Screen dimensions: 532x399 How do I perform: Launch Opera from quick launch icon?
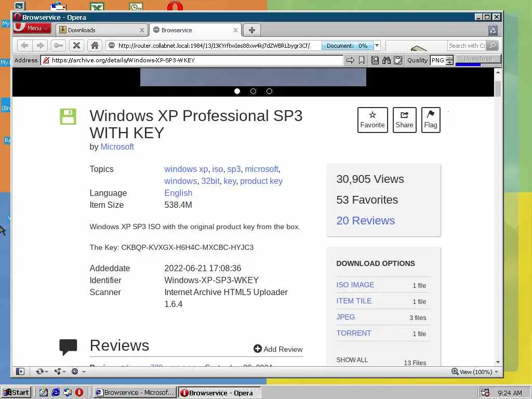(x=79, y=393)
